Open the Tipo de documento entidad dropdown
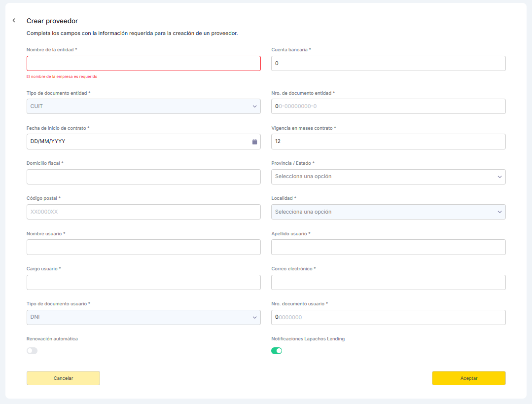532x404 pixels. tap(143, 106)
